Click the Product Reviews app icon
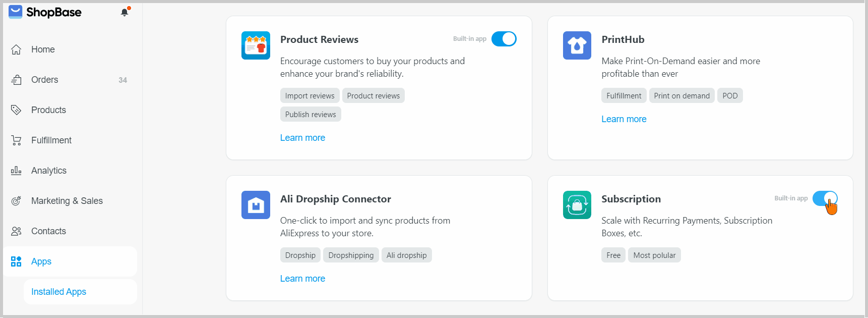This screenshot has width=868, height=318. [x=256, y=45]
